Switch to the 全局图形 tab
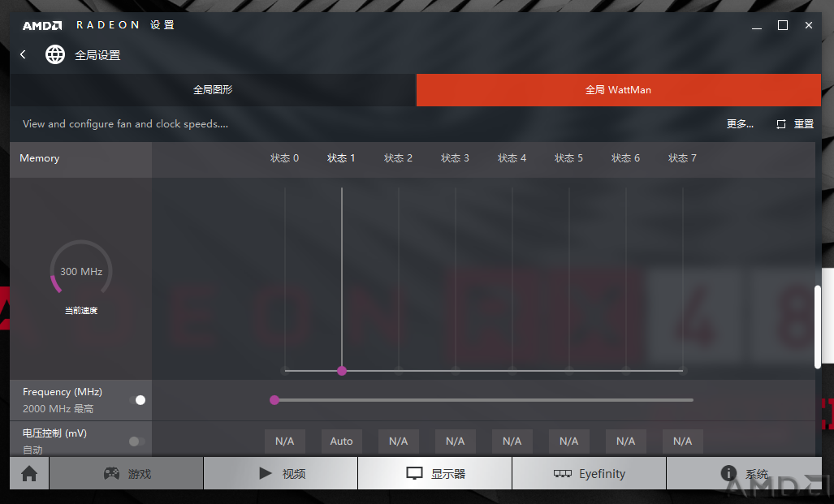 [x=213, y=90]
